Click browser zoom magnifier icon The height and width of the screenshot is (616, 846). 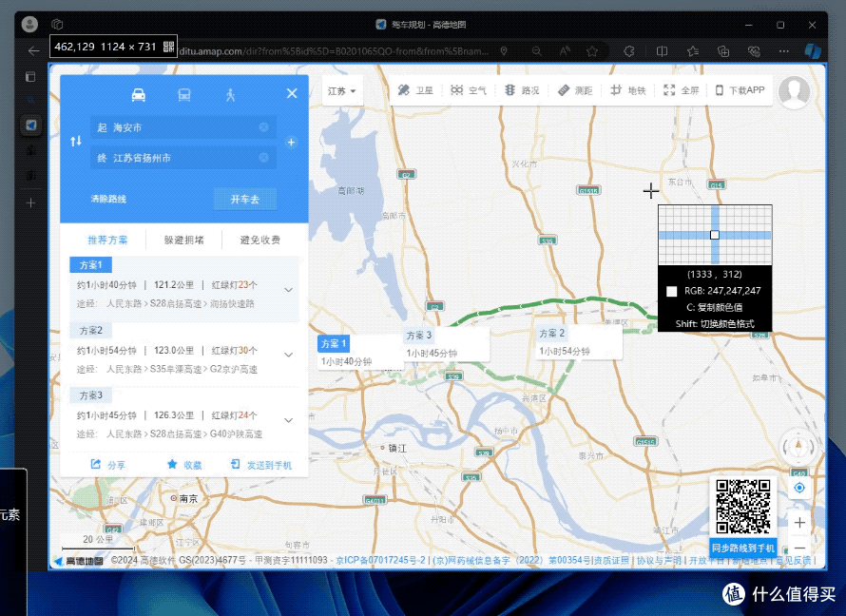(x=537, y=51)
